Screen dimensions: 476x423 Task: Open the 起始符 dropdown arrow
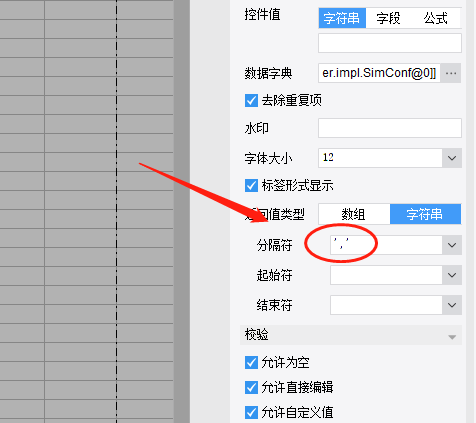click(452, 275)
